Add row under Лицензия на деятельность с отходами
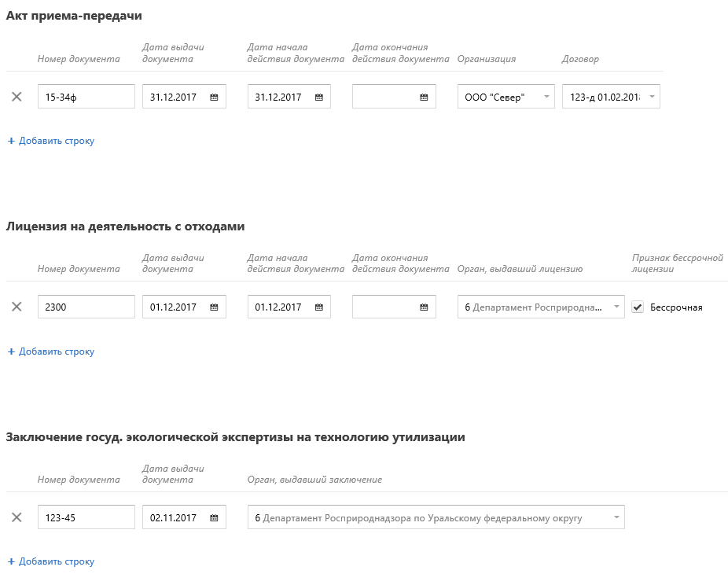Viewport: 728px width, 574px height. pos(51,351)
